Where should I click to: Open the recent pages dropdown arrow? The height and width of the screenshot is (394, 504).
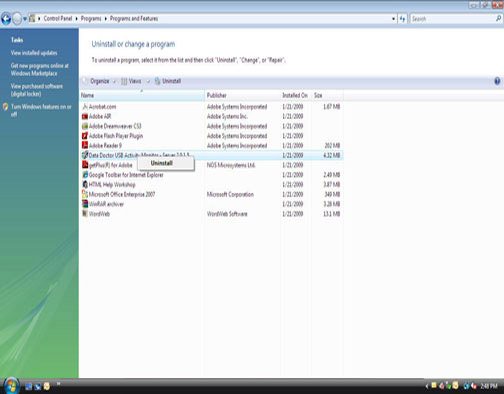(x=25, y=19)
